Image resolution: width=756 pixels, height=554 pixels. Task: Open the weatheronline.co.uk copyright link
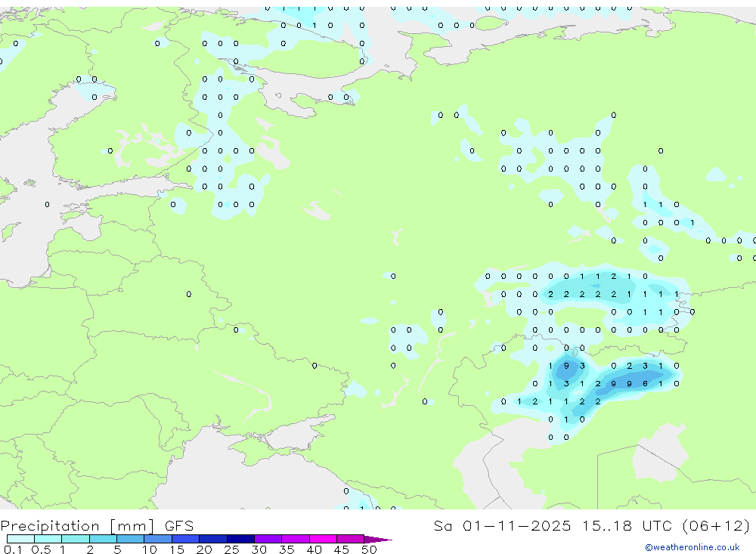pyautogui.click(x=692, y=547)
